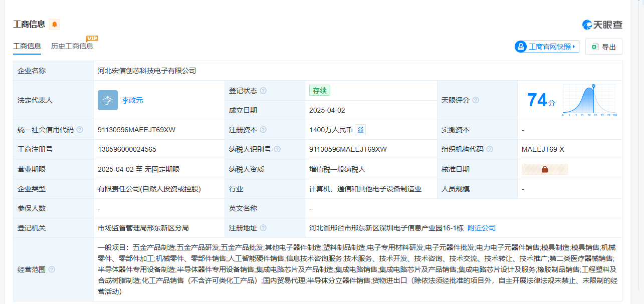
Task: Click the 登记机关 value 市场监督管理局邢东新区分局
Action: point(143,228)
